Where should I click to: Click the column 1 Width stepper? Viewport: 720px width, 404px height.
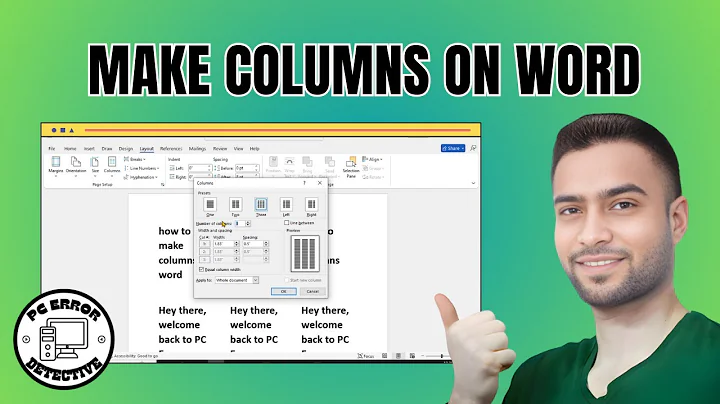point(236,244)
